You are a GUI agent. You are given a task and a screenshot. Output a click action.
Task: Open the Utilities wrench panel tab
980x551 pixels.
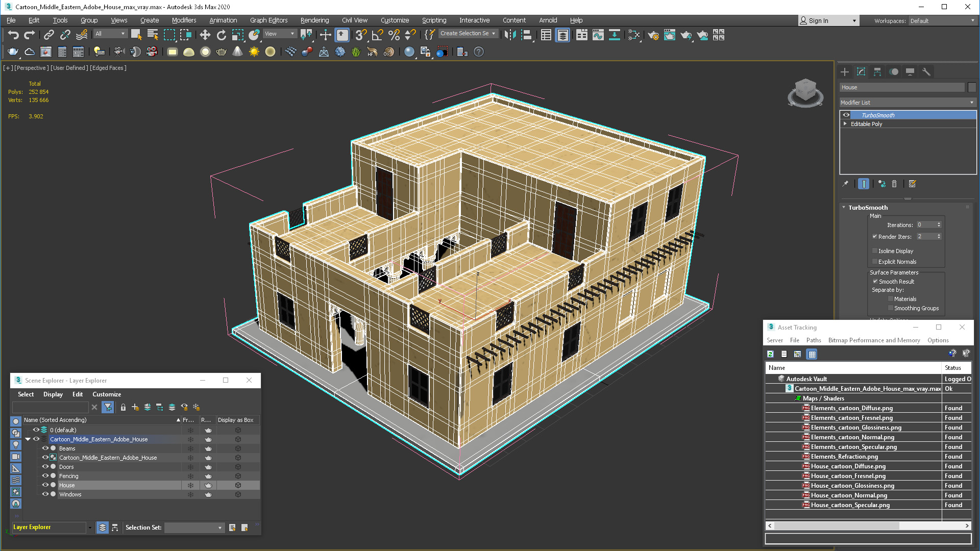[926, 72]
